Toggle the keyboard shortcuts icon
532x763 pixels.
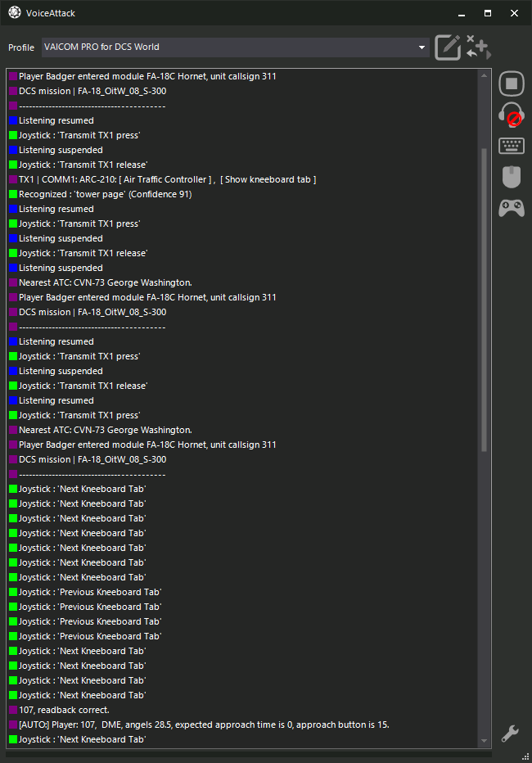511,146
